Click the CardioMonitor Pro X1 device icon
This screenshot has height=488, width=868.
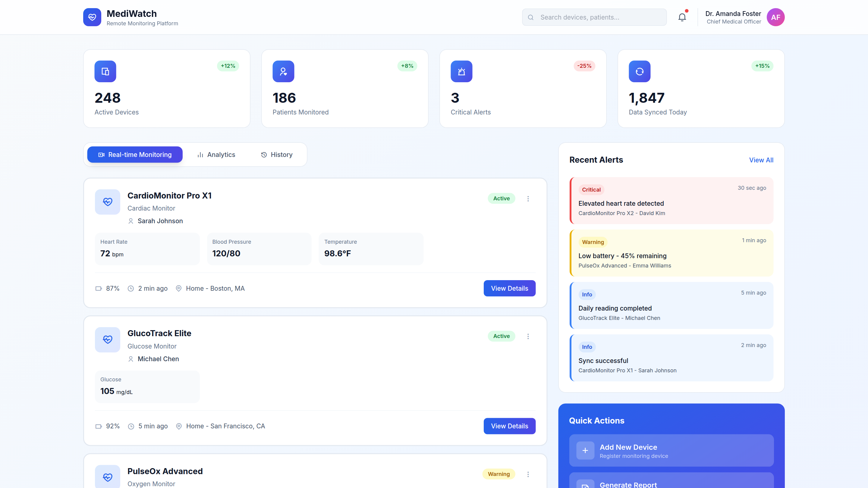pyautogui.click(x=108, y=202)
